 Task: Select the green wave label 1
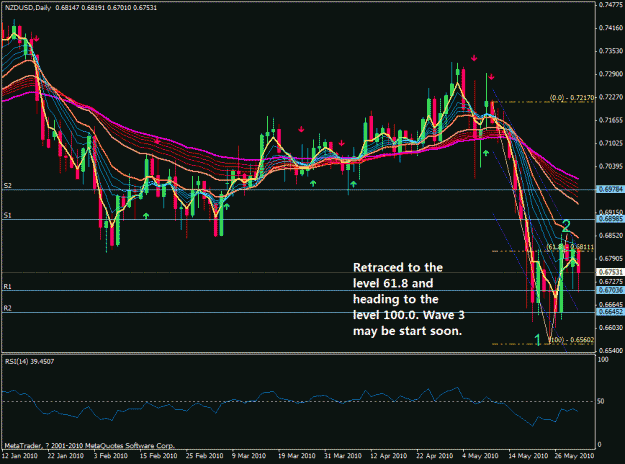point(537,340)
